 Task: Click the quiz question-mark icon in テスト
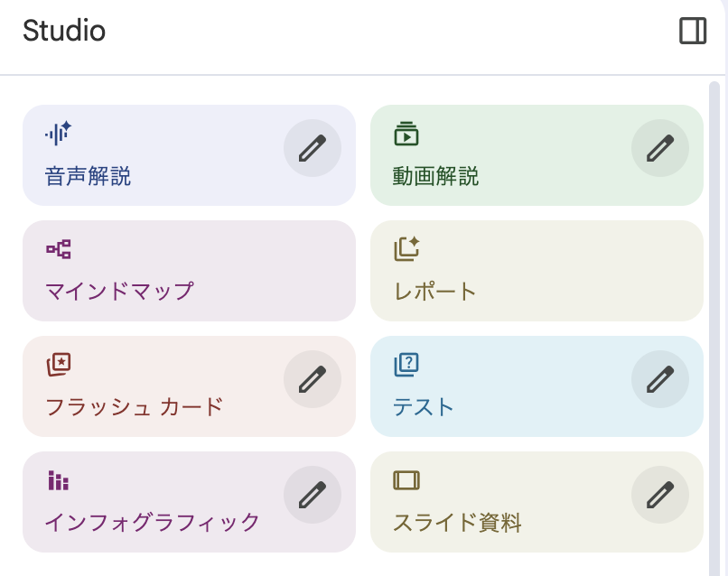[x=406, y=365]
